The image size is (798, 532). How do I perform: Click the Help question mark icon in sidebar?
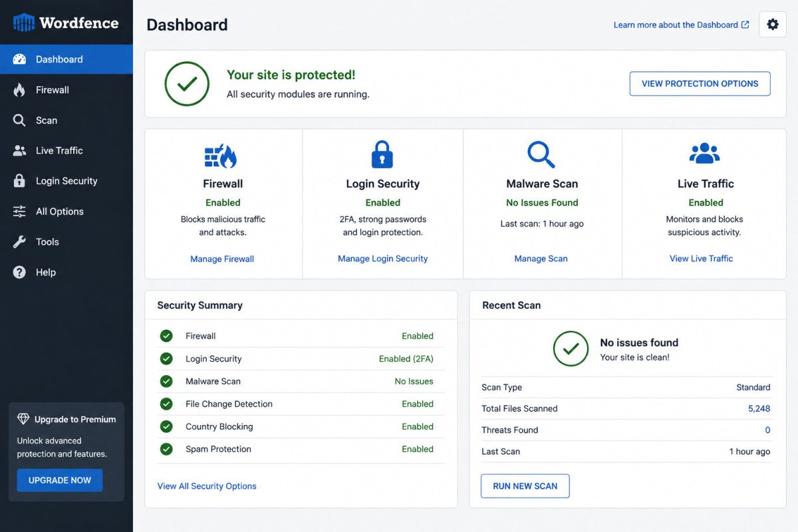pyautogui.click(x=19, y=272)
